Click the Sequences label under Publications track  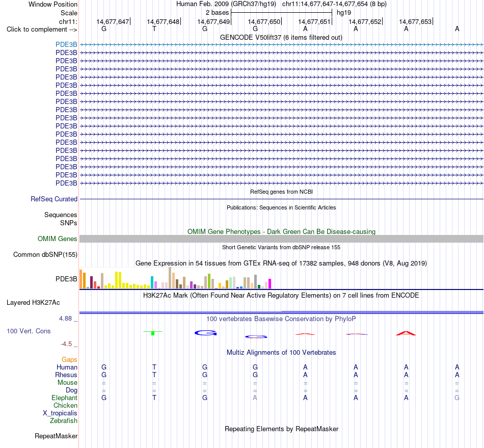coord(61,215)
